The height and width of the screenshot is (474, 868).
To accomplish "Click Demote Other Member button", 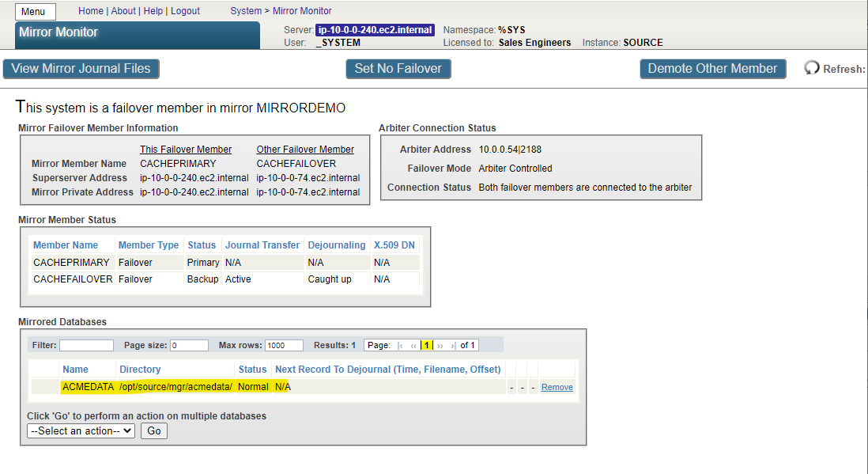I will 712,69.
